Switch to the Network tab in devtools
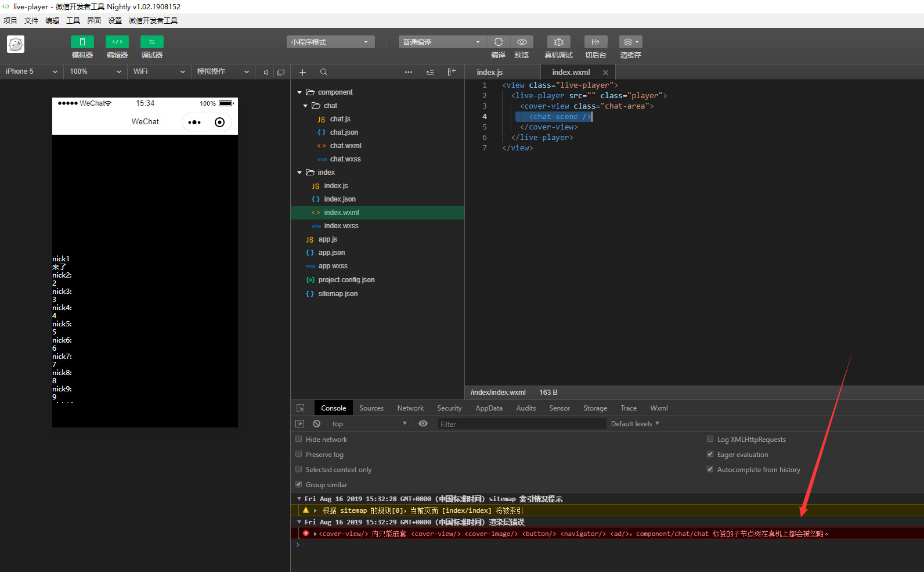924x572 pixels. tap(410, 408)
